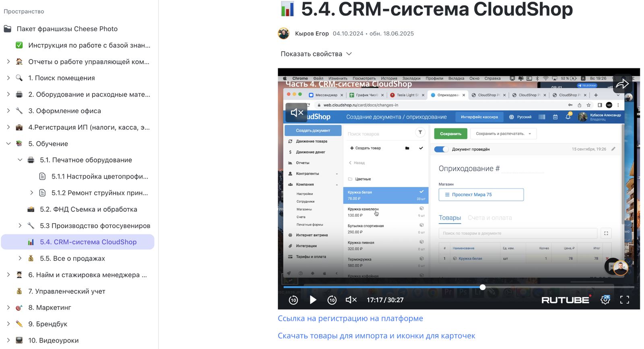Expand the 5.1.2 Ремонт струйных subsection
Viewport: 644px width, 349px height.
click(x=31, y=193)
